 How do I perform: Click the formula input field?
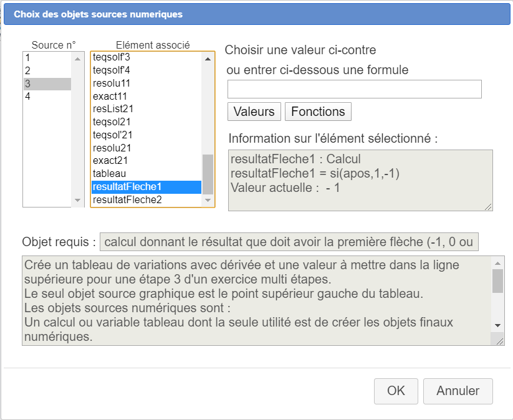tap(354, 89)
